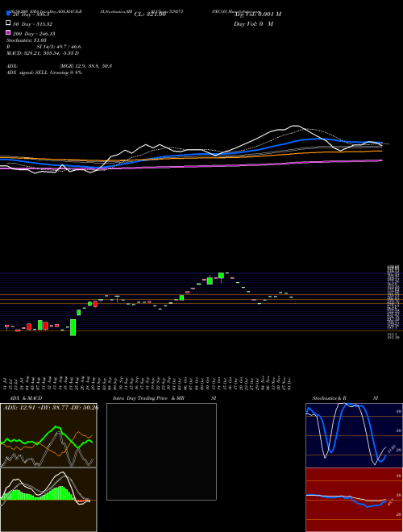Click the white 50 Day legend swatch
Image resolution: width=403 pixels, height=532 pixels.
[x=8, y=23]
